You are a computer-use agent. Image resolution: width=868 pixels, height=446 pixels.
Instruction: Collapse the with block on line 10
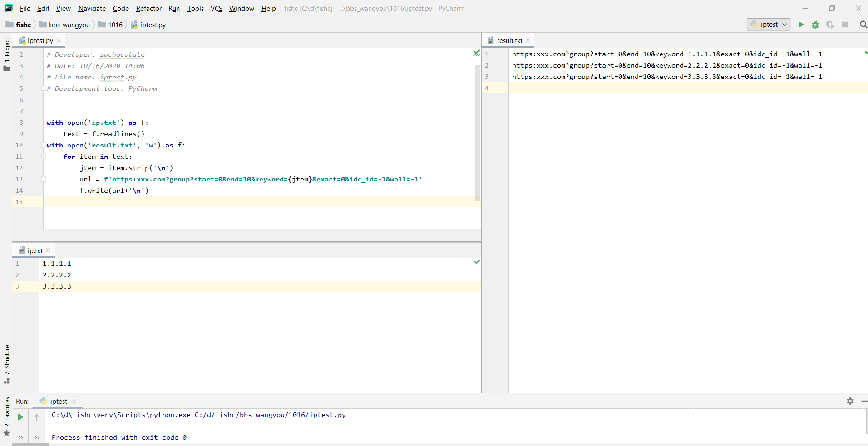coord(43,145)
